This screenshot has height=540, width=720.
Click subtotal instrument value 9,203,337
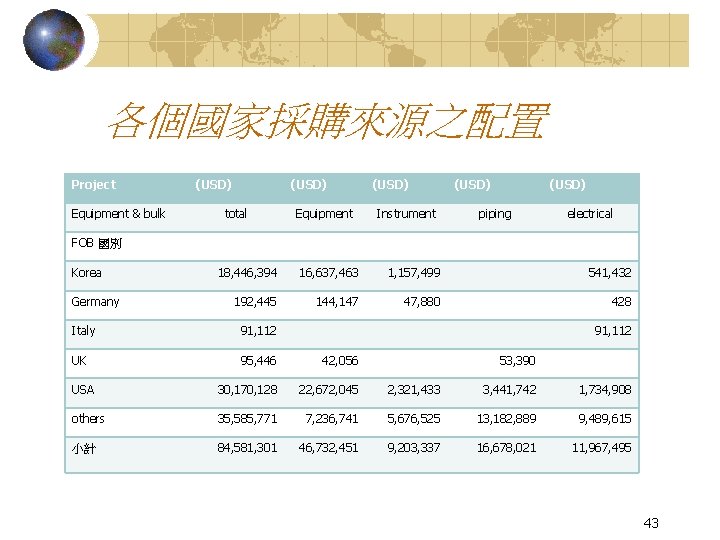(x=414, y=448)
